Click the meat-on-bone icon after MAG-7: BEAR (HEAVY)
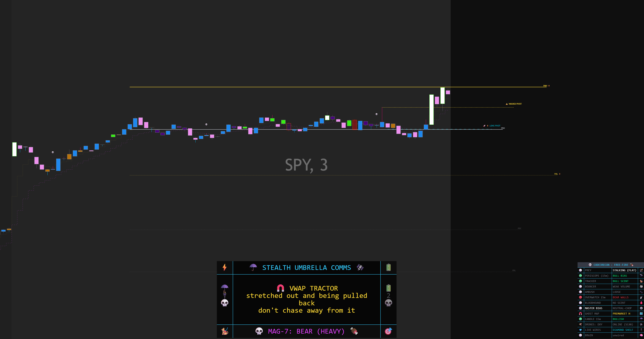Screen dimensions: 644x339 pyautogui.click(x=354, y=331)
